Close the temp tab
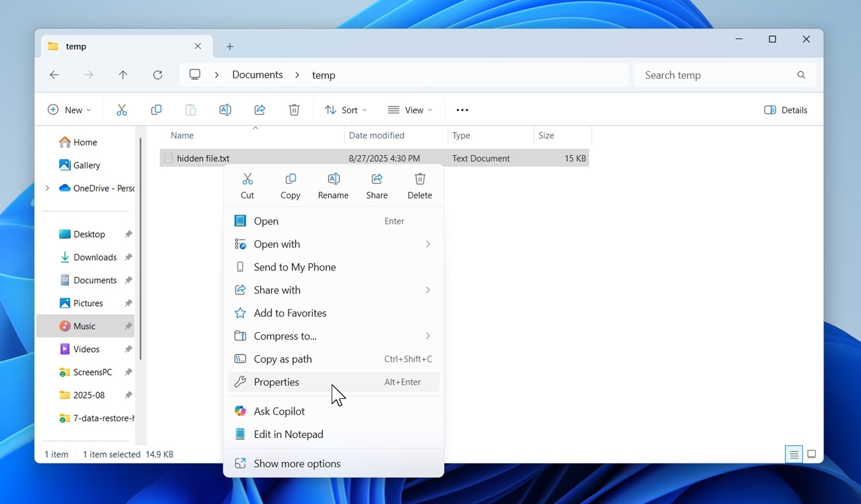 pos(198,47)
